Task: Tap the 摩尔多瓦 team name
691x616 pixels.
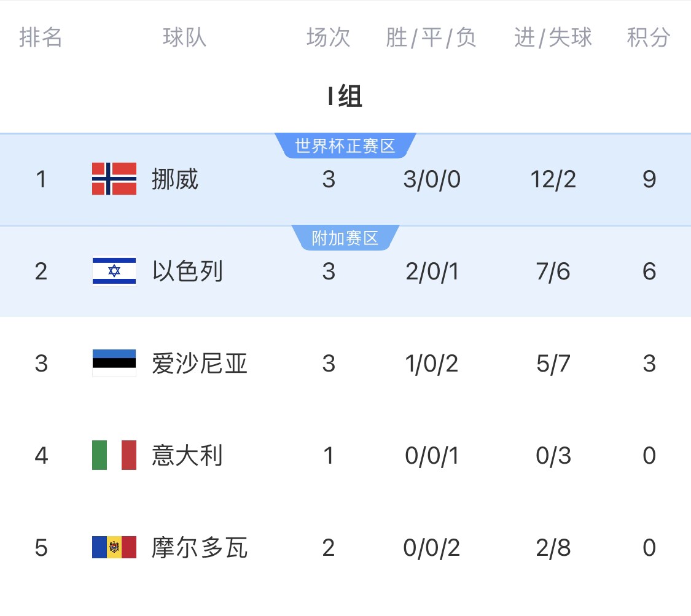Action: (200, 548)
